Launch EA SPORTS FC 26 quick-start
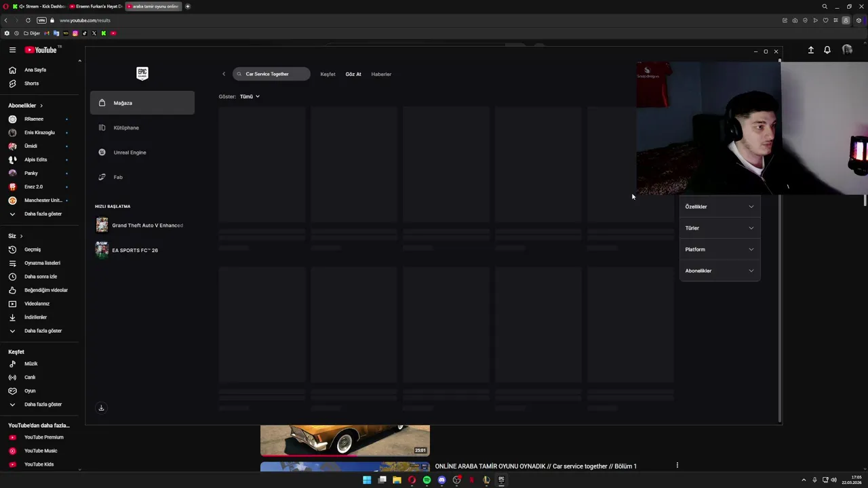 point(142,250)
